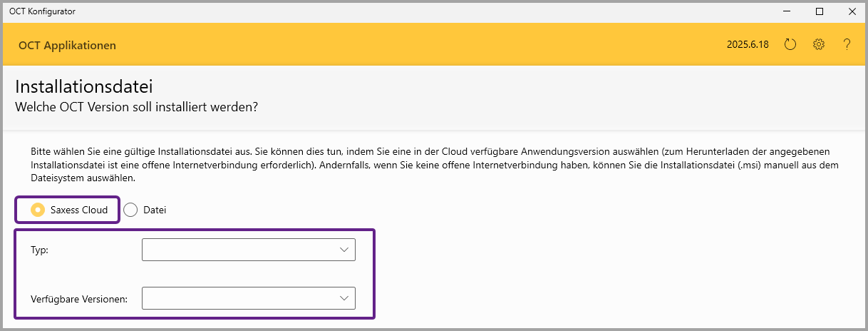Click the 'Verfügbare Versionen:' field label

click(x=79, y=299)
